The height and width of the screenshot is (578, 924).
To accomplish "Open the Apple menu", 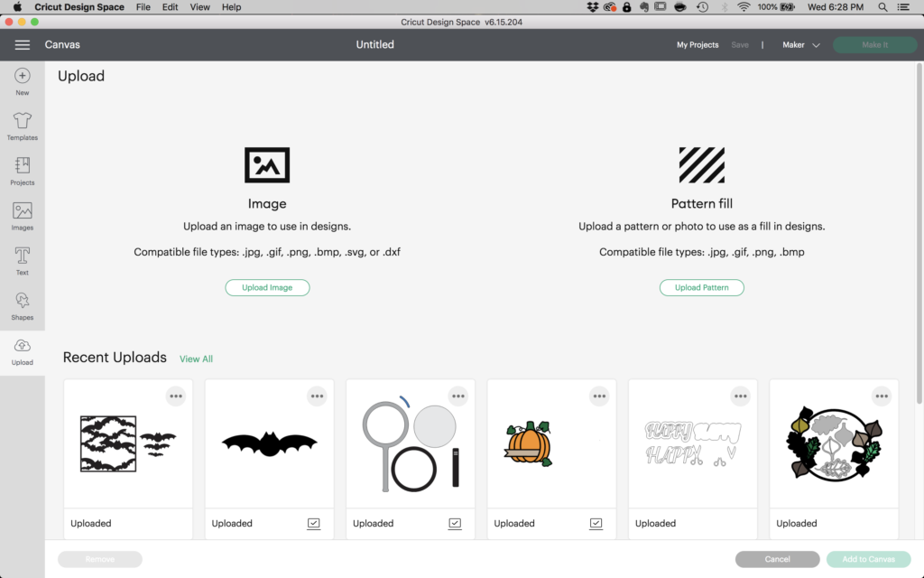I will pyautogui.click(x=17, y=7).
